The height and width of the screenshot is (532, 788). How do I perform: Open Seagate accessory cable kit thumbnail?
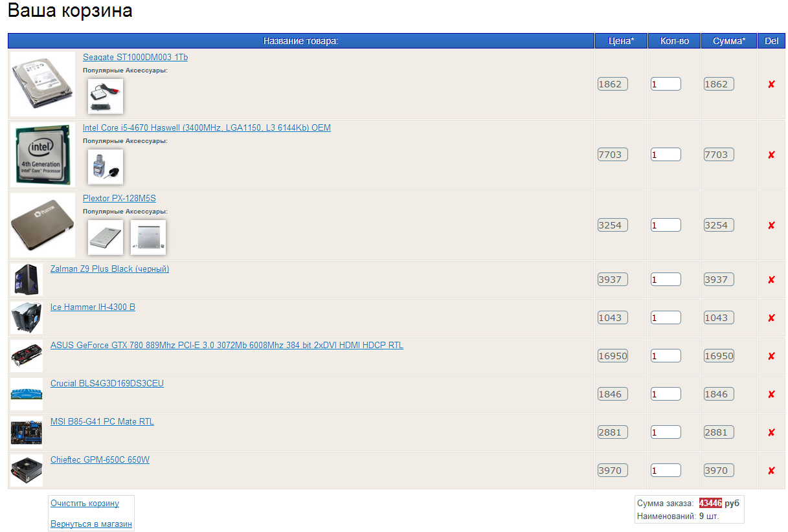[106, 96]
